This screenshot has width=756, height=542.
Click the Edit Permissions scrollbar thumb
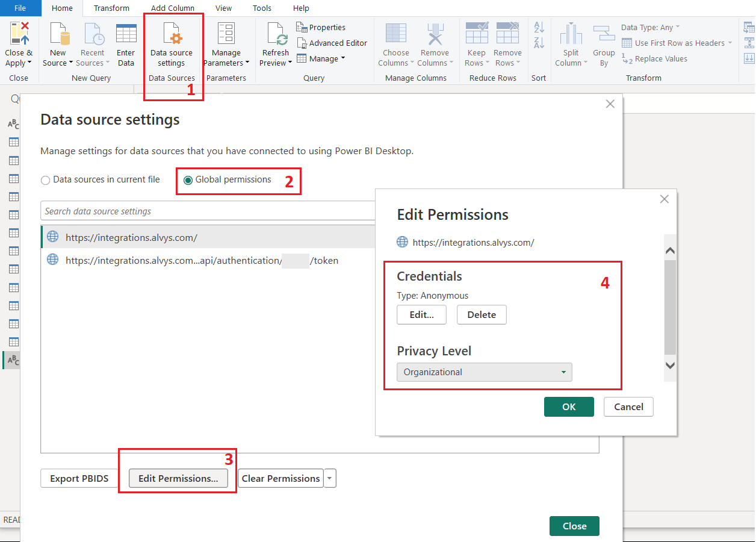point(670,307)
